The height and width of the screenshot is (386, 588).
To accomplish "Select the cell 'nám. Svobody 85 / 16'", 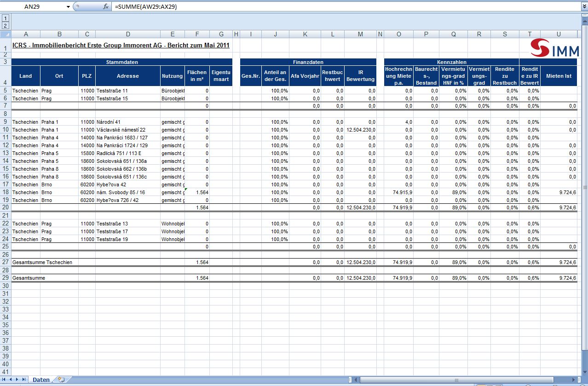I will tap(128, 192).
